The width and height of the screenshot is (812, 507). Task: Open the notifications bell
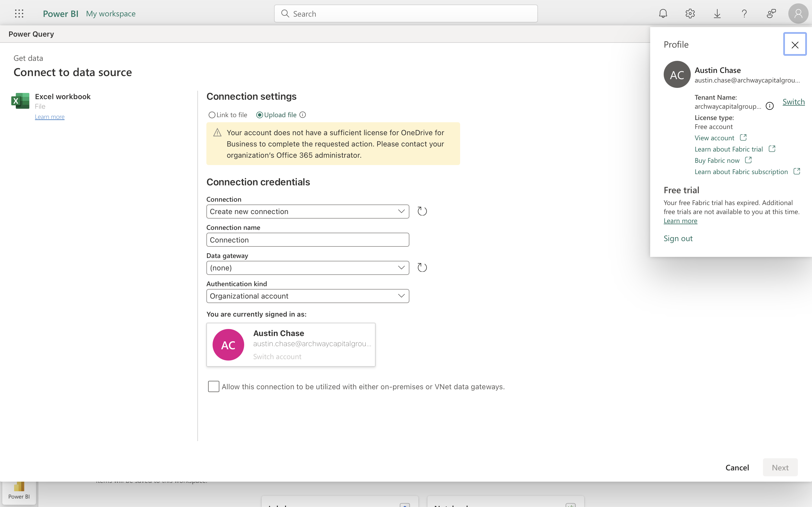pyautogui.click(x=663, y=14)
